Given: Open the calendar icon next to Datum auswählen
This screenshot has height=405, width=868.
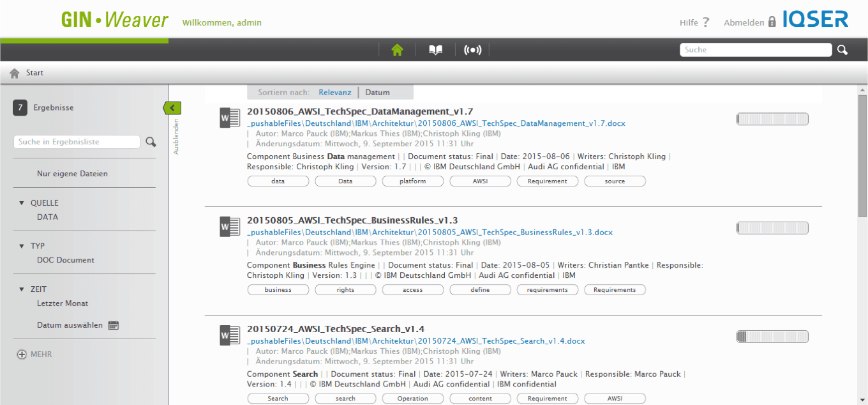Looking at the screenshot, I should (114, 325).
